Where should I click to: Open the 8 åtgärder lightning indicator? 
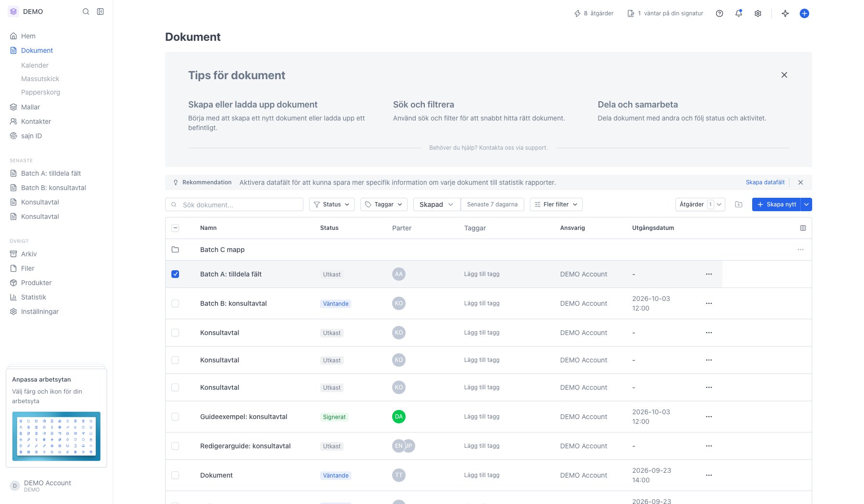pos(594,13)
